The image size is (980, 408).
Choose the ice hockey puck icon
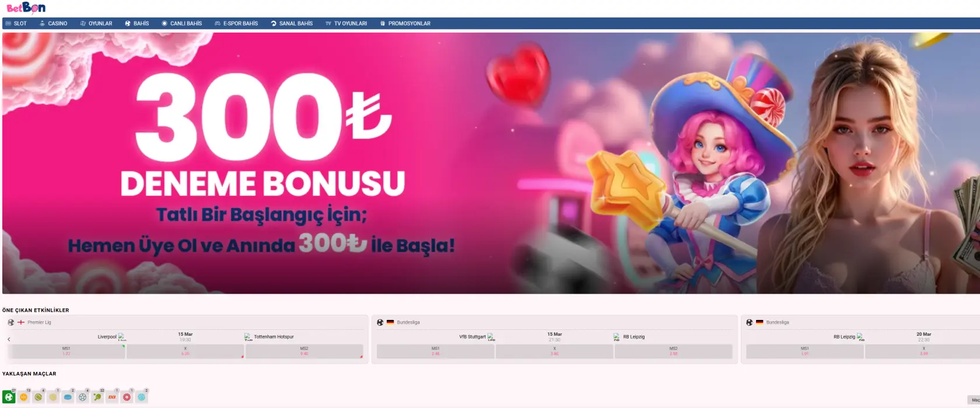pyautogui.click(x=68, y=397)
